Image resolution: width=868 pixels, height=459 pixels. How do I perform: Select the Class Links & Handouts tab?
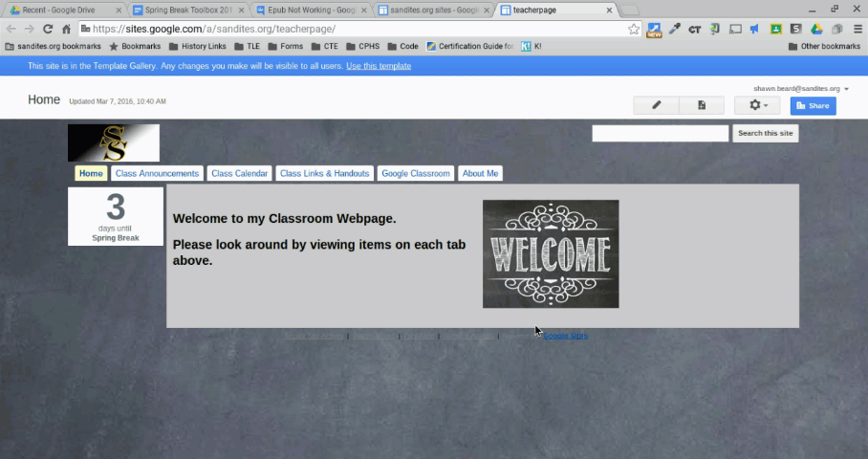pyautogui.click(x=324, y=173)
